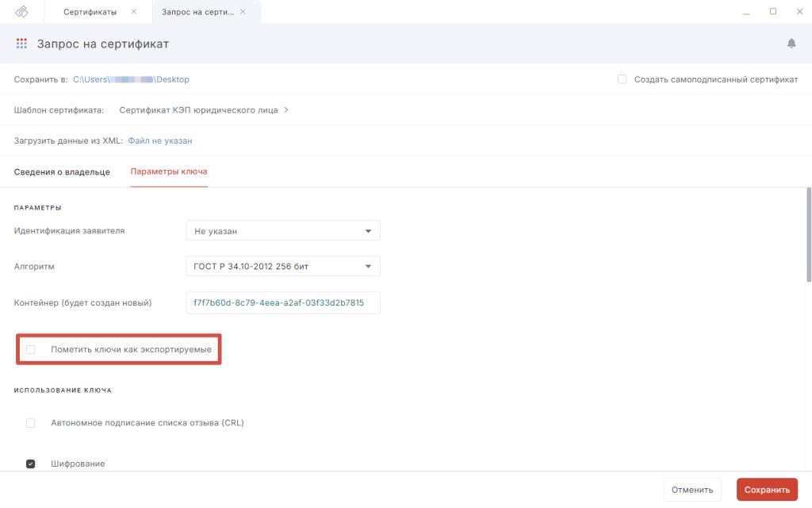Close the application window
Viewport: 812px width, 508px height.
[799, 11]
